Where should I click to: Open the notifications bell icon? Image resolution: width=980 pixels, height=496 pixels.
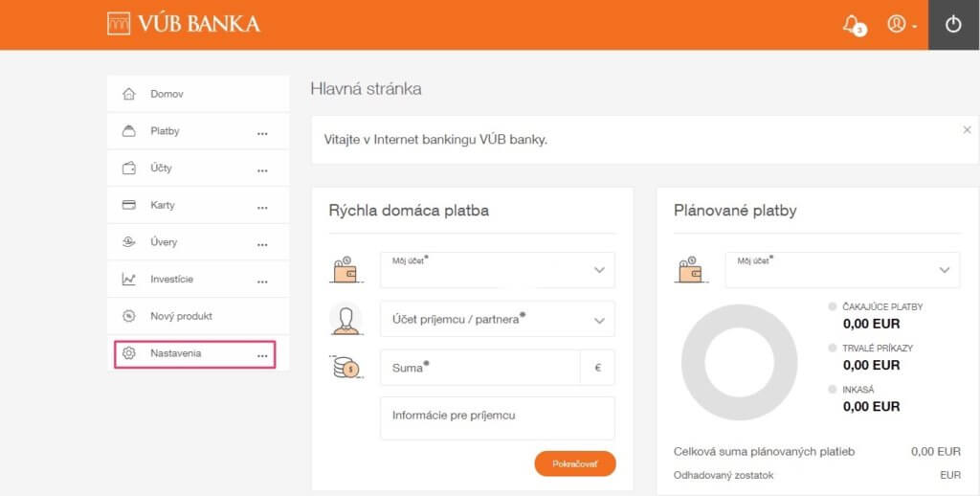click(853, 25)
